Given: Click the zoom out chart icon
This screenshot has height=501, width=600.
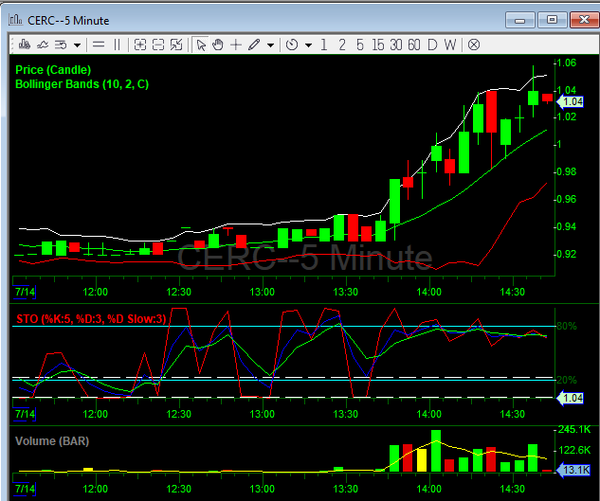Looking at the screenshot, I should pyautogui.click(x=158, y=44).
